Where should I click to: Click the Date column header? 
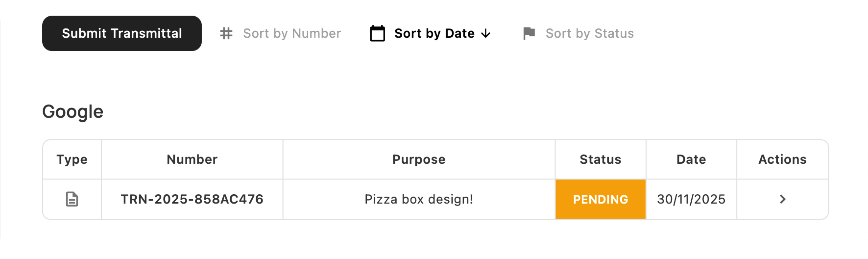tap(691, 159)
